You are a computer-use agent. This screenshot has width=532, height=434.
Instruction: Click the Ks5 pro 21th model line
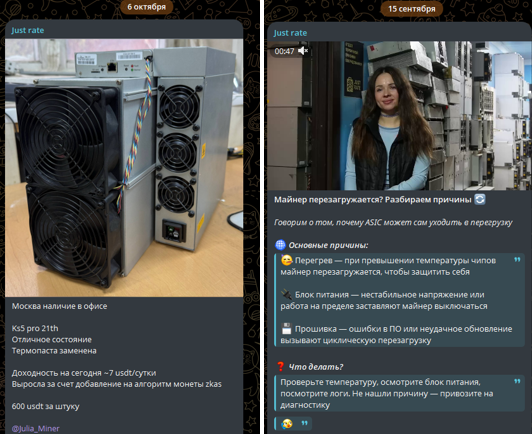(35, 328)
